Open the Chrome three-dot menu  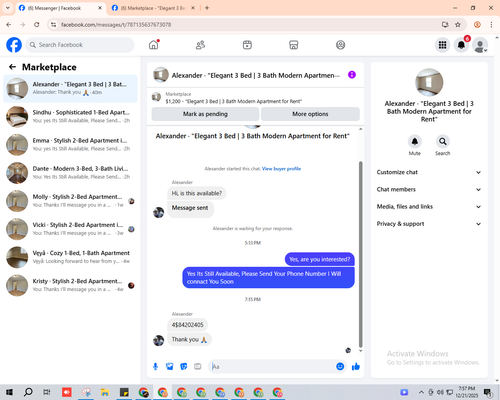[x=491, y=24]
